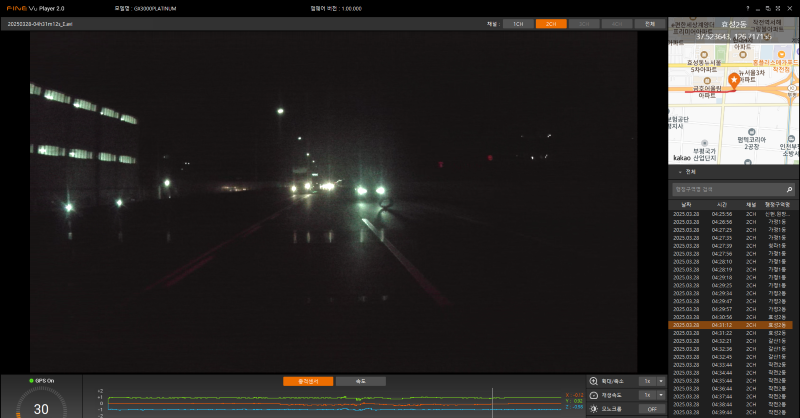Select the recording at 04:28:19
The height and width of the screenshot is (418, 800).
pos(731,269)
